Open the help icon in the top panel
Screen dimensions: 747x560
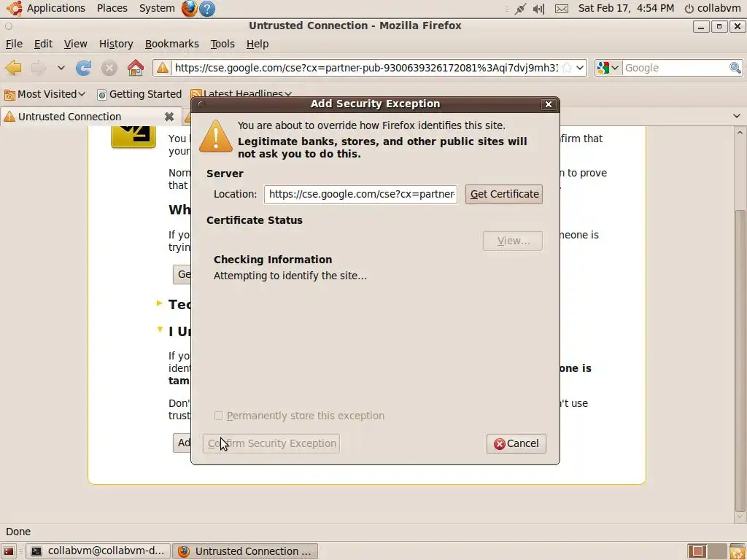coord(207,8)
